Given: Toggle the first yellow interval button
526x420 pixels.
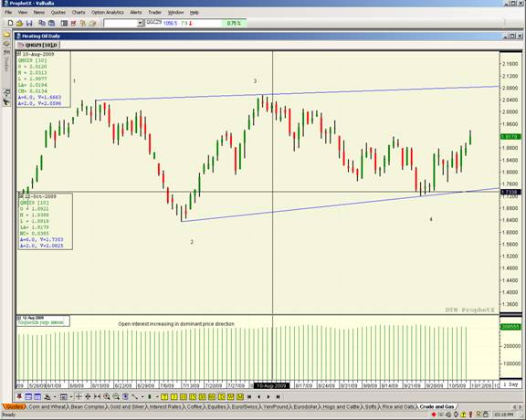Looking at the screenshot, I should (164, 397).
